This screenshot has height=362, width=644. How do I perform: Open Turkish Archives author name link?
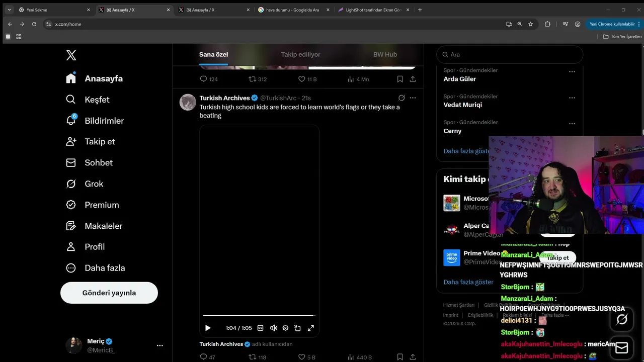(x=224, y=98)
